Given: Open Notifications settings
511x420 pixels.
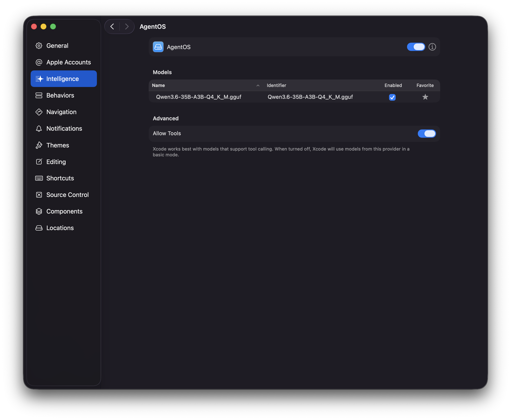Looking at the screenshot, I should [64, 128].
